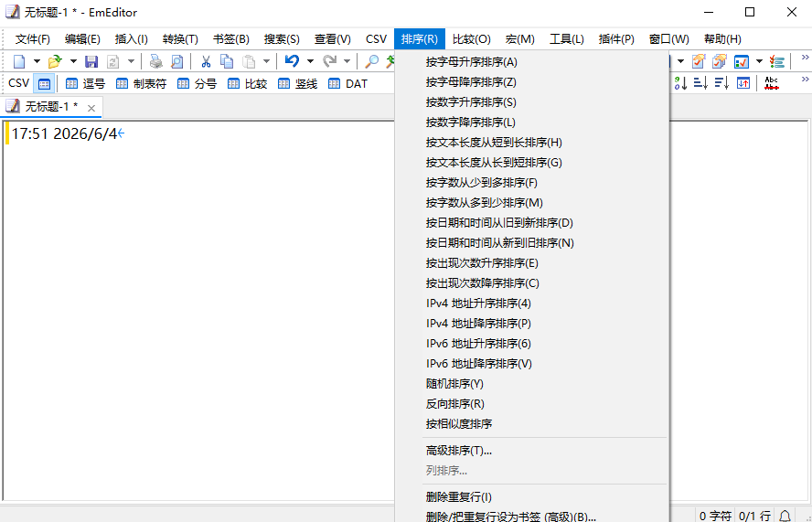This screenshot has width=812, height=522.
Task: Enable 逗号 comma-separated mode
Action: click(85, 83)
